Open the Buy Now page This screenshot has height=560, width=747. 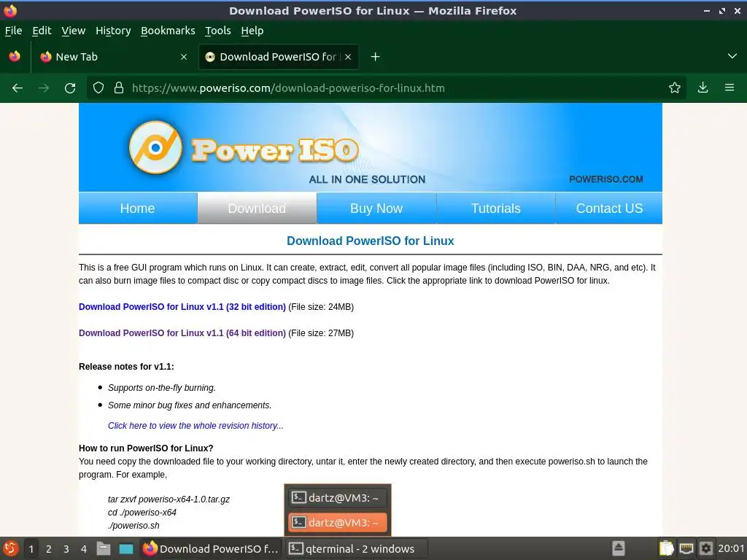tap(376, 208)
